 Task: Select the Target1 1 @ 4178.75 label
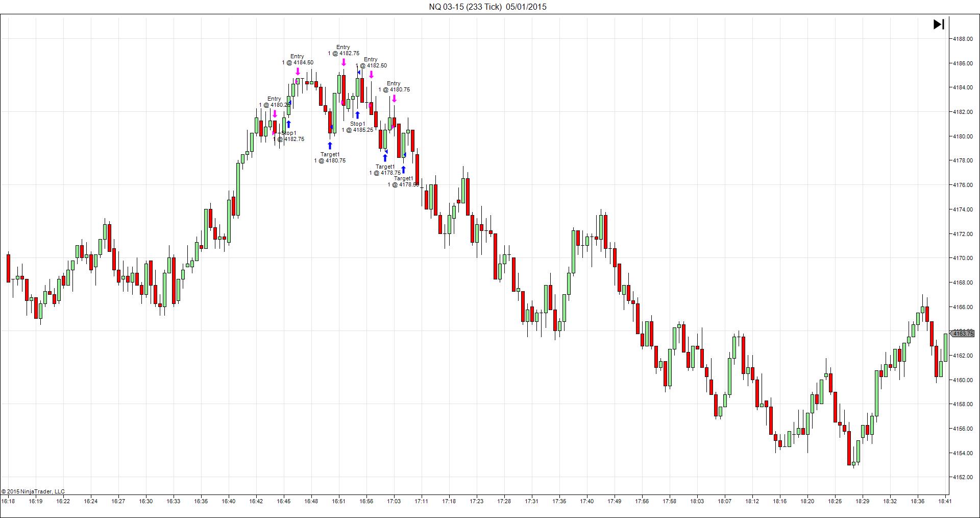tap(385, 170)
